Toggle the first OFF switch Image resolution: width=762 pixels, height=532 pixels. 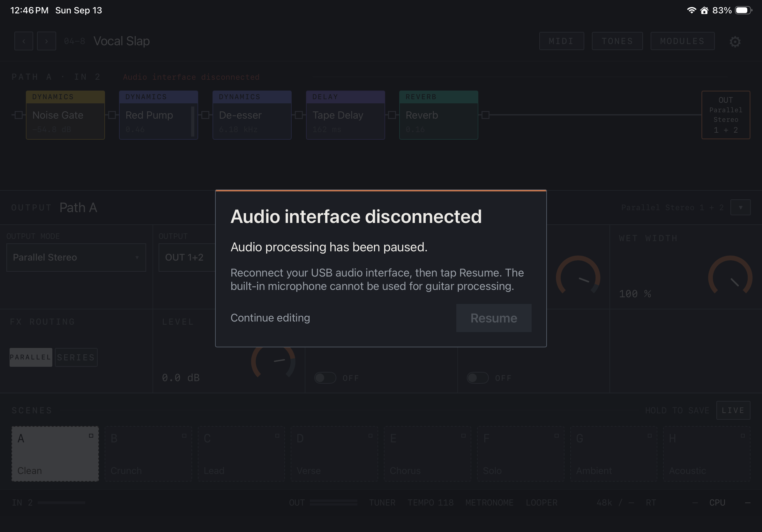click(325, 378)
